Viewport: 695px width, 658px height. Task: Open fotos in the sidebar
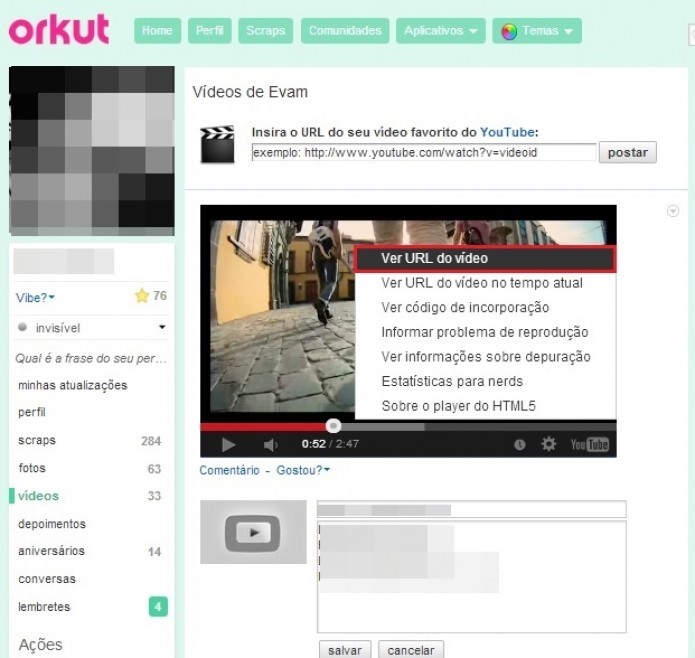click(x=32, y=468)
